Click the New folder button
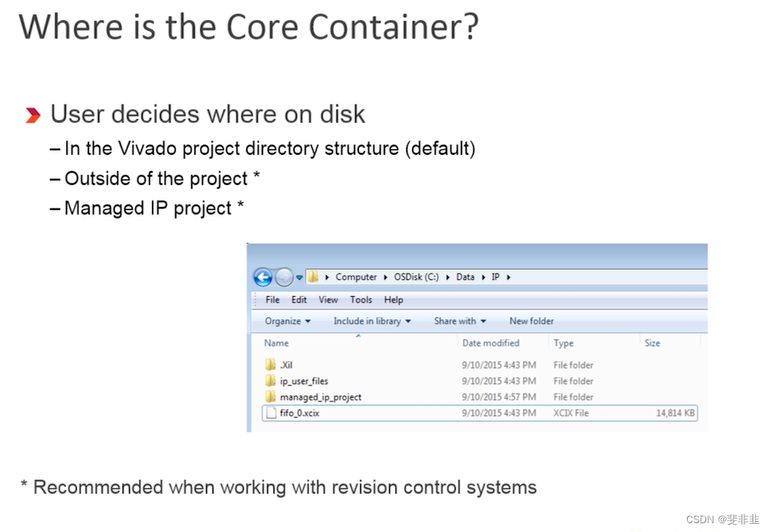 [531, 321]
